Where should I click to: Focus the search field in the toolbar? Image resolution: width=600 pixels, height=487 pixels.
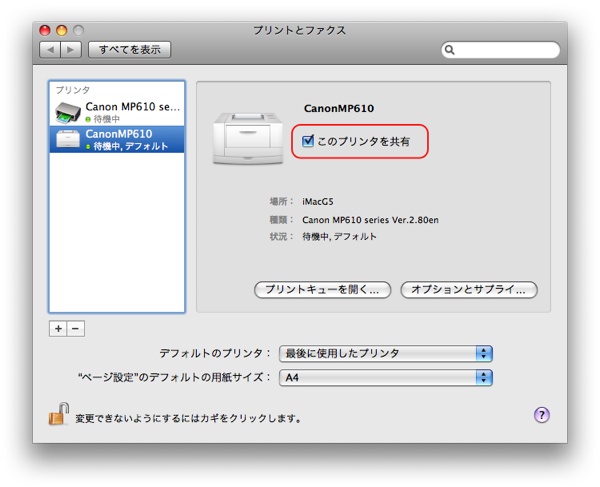(501, 50)
